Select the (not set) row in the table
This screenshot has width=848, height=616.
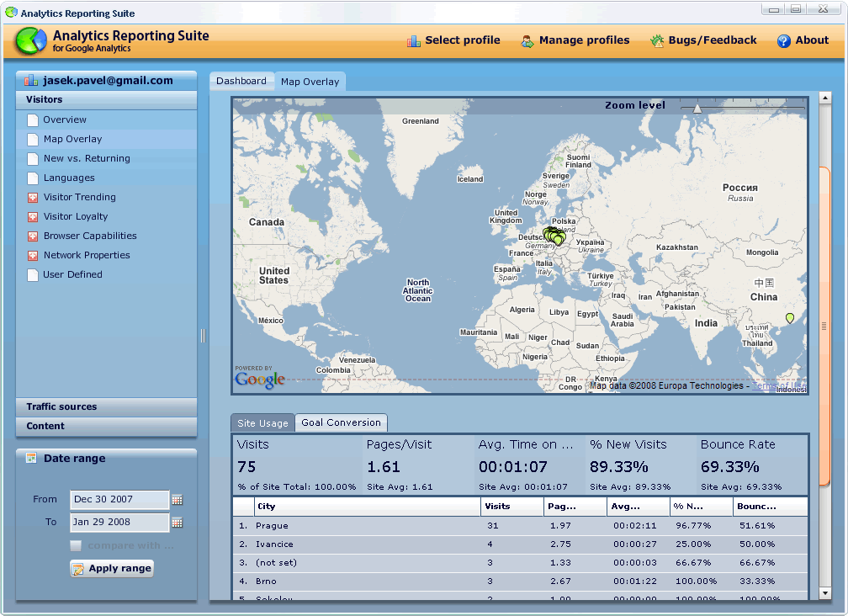[x=520, y=563]
